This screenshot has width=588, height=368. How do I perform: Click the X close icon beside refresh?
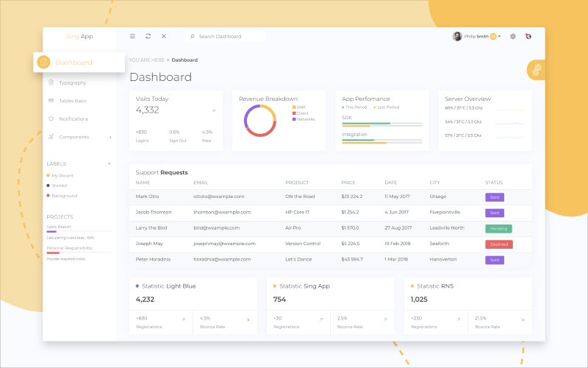[x=164, y=36]
